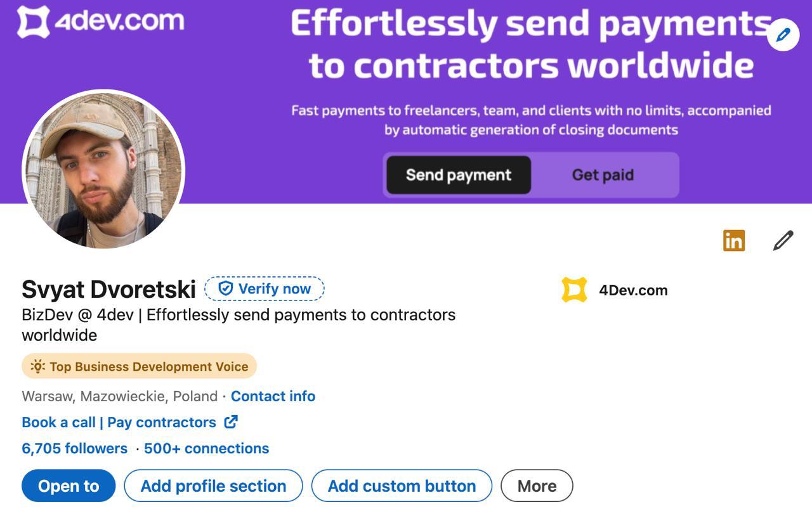Open the Open to dropdown
The width and height of the screenshot is (812, 521).
click(68, 486)
